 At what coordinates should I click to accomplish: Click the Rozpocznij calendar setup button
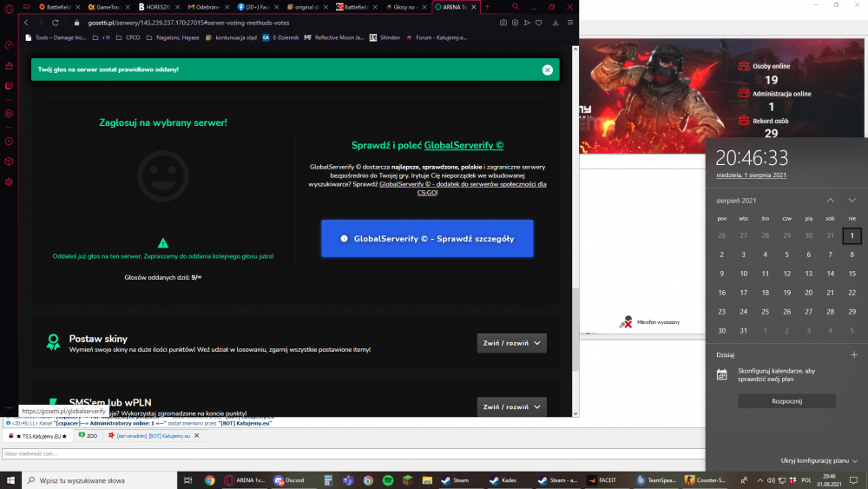click(786, 401)
